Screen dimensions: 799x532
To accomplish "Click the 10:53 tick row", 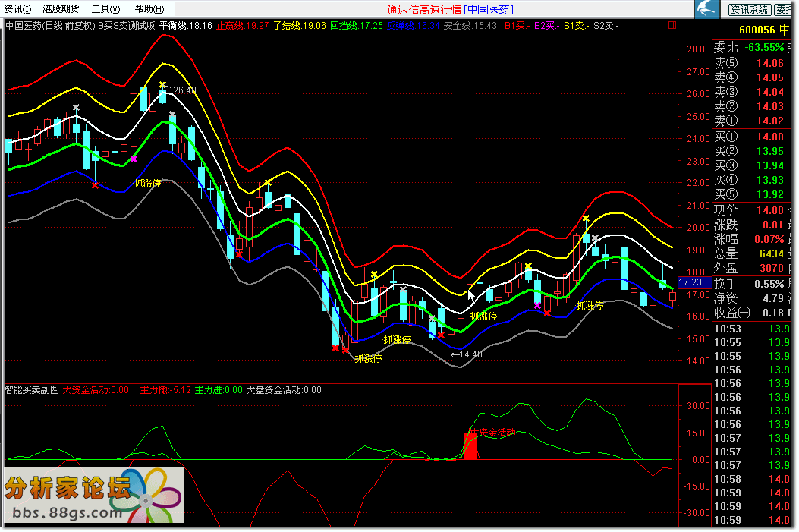I will [752, 329].
